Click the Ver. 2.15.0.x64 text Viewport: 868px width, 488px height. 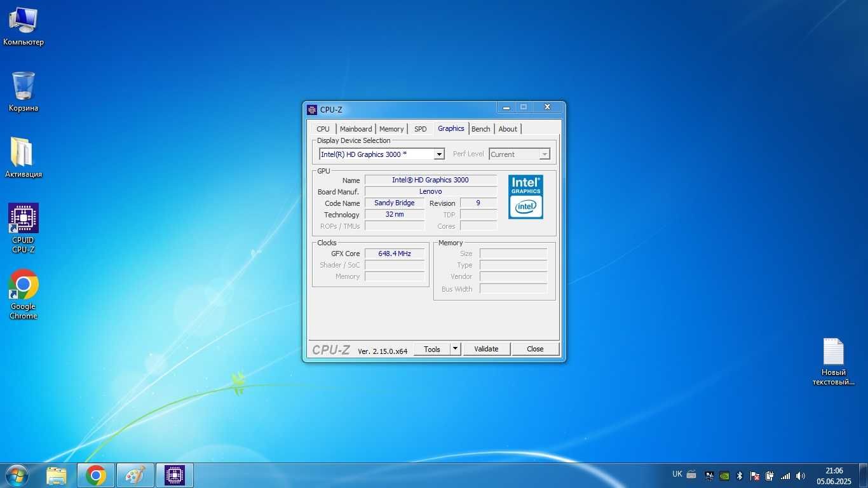point(383,351)
